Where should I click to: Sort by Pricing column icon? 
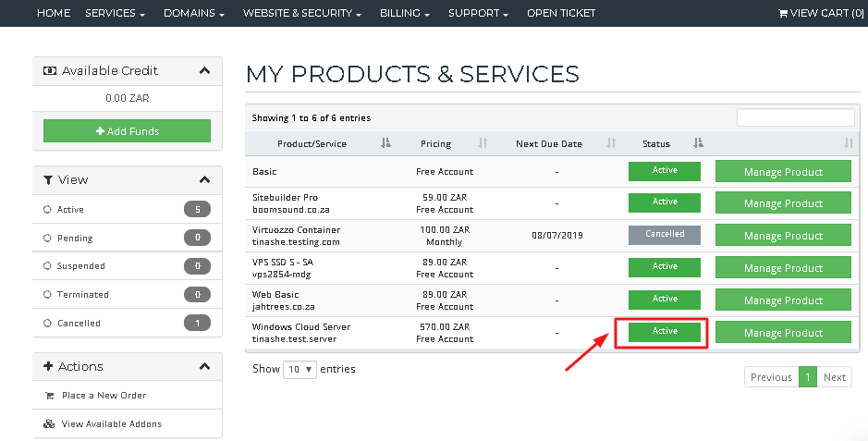(x=483, y=143)
